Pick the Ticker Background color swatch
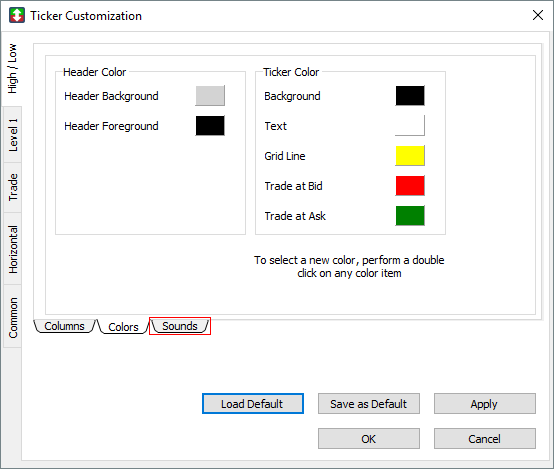 coord(410,95)
